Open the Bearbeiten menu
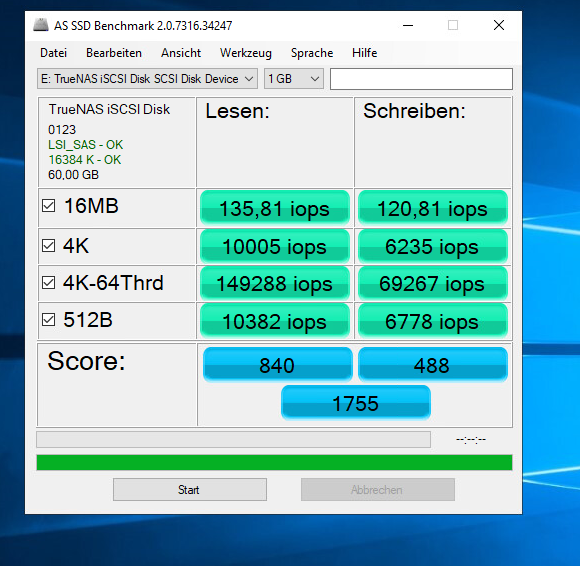 click(114, 53)
